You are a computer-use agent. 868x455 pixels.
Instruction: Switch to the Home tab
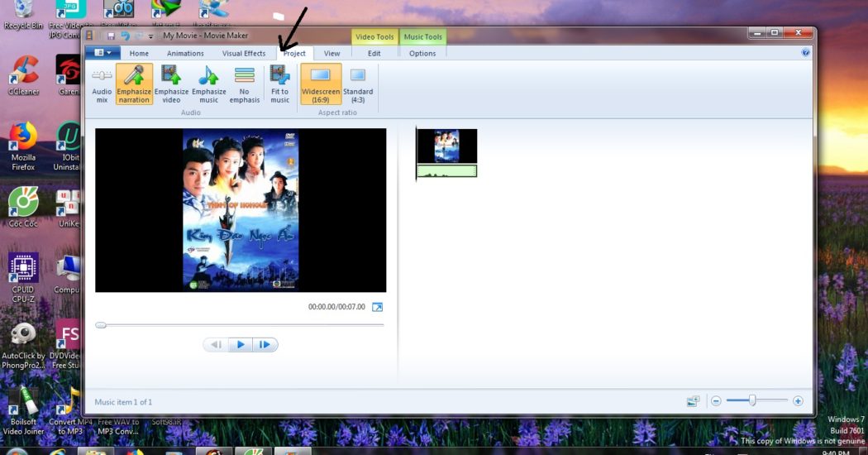[139, 53]
